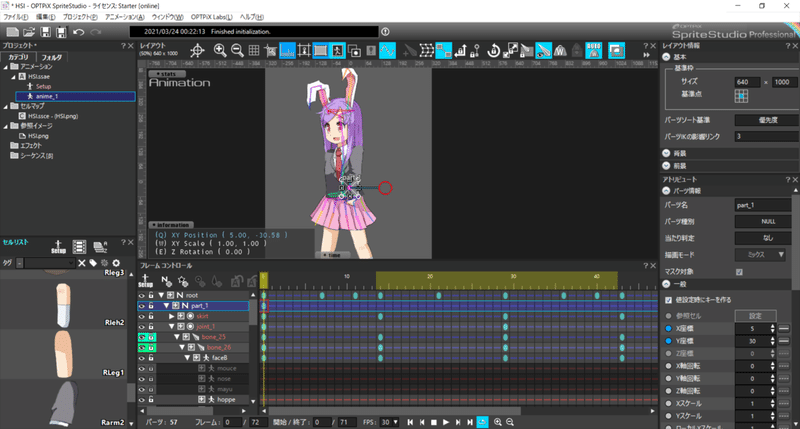Click the X座標 value field

click(x=751, y=328)
